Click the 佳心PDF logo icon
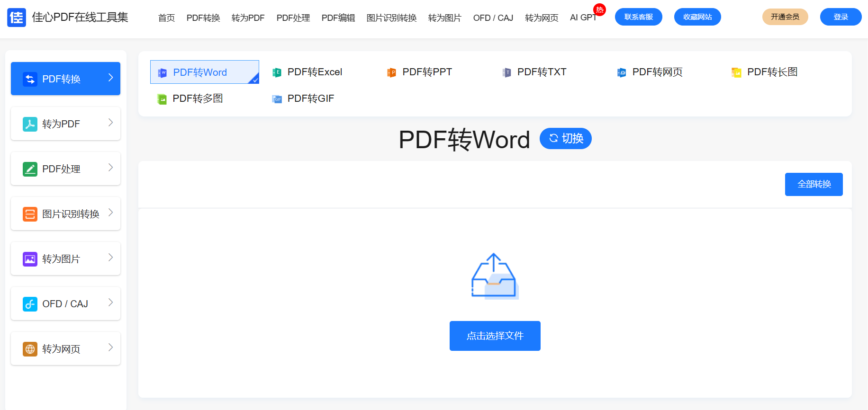Screen dimensions: 868x410 17,18
